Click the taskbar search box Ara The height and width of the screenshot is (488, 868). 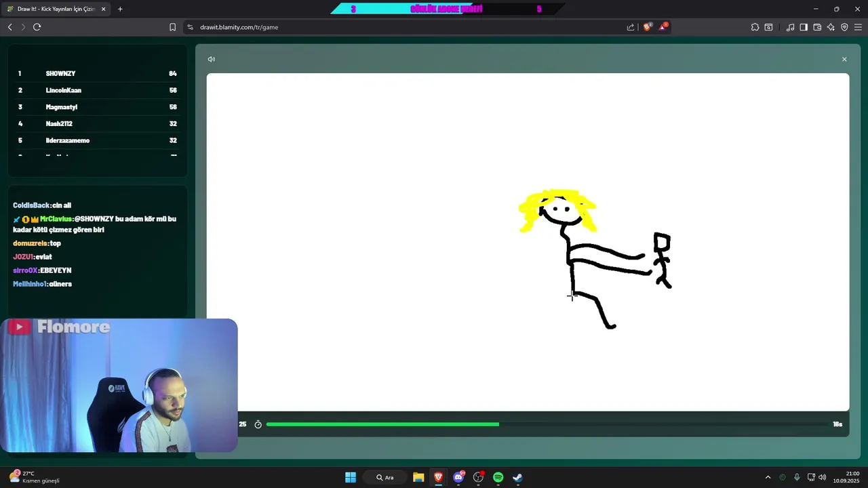[x=385, y=477]
